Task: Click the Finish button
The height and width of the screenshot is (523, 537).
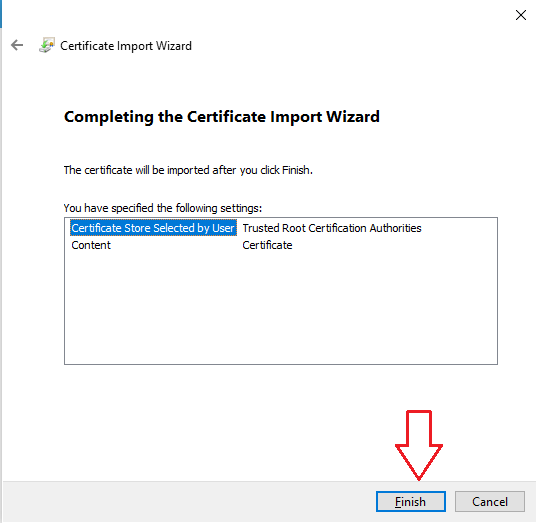Action: pyautogui.click(x=411, y=501)
